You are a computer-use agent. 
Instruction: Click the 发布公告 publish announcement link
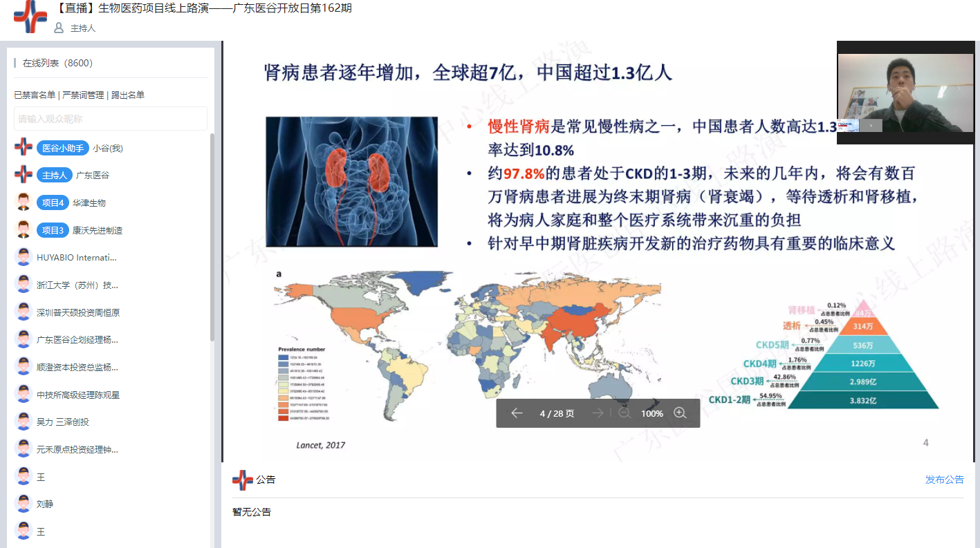944,480
